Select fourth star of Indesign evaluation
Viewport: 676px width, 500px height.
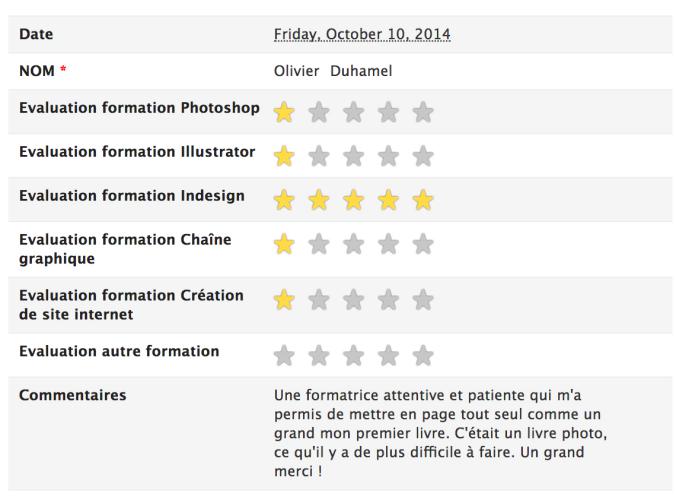pyautogui.click(x=388, y=200)
